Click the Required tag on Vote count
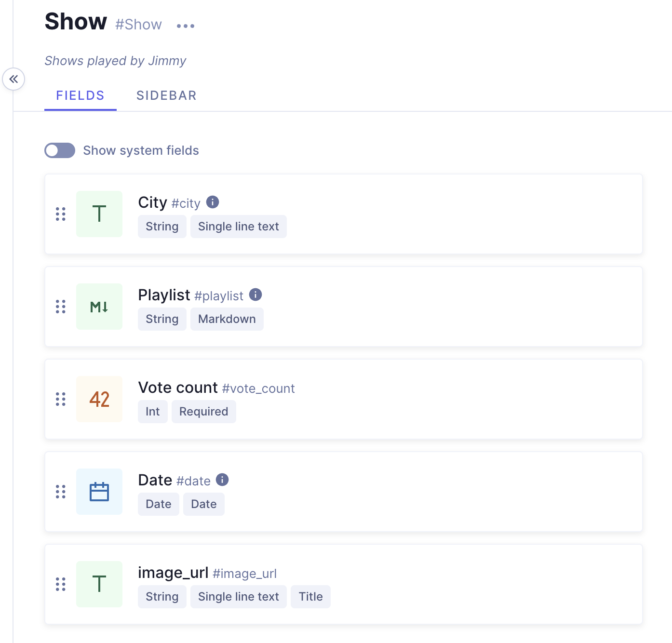 (x=203, y=412)
